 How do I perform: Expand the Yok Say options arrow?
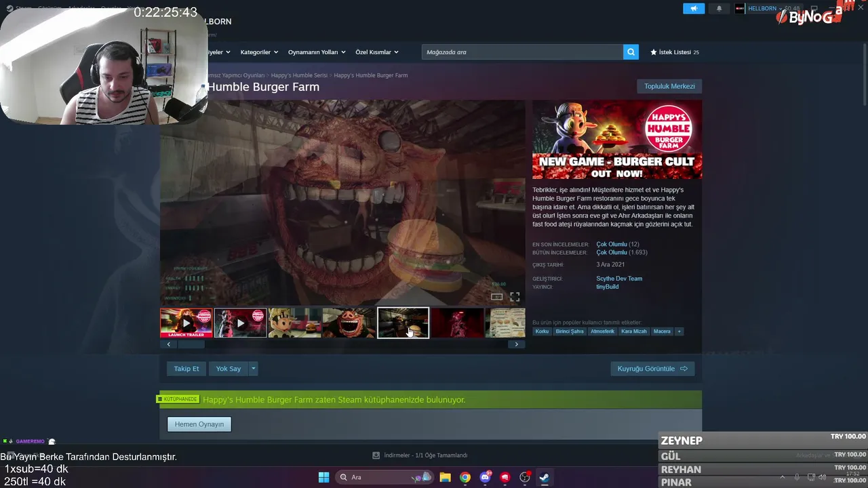(x=253, y=369)
